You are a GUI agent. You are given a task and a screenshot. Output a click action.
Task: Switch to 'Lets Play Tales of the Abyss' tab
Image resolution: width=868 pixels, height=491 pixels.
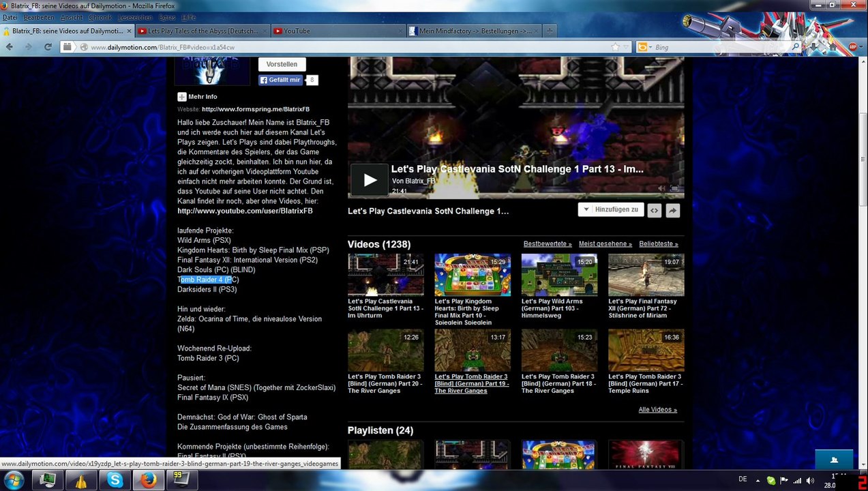pyautogui.click(x=202, y=31)
